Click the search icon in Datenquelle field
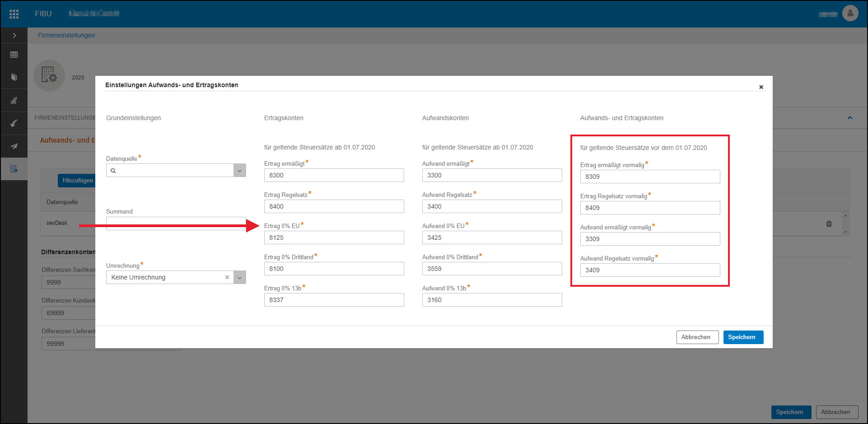Image resolution: width=868 pixels, height=424 pixels. [x=113, y=171]
